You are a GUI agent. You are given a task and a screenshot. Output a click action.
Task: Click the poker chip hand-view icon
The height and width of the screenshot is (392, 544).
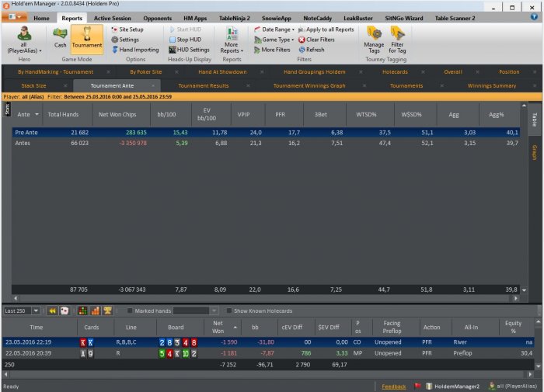65,311
